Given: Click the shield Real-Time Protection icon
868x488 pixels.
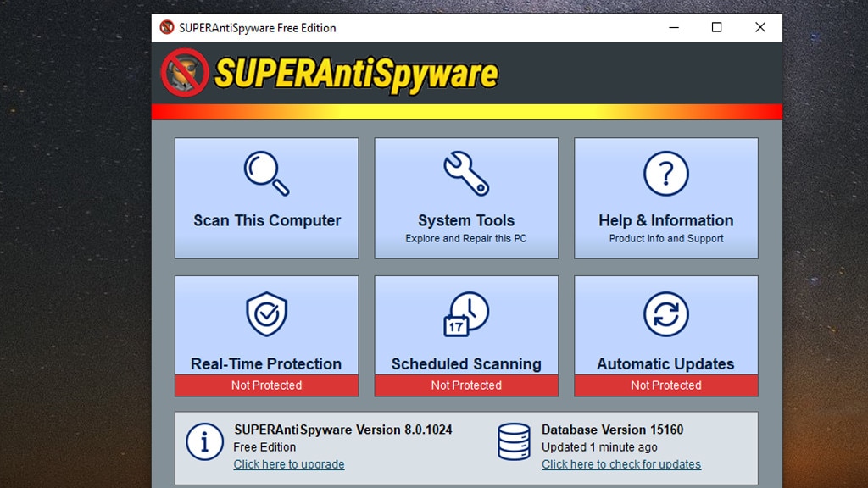Looking at the screenshot, I should (266, 313).
